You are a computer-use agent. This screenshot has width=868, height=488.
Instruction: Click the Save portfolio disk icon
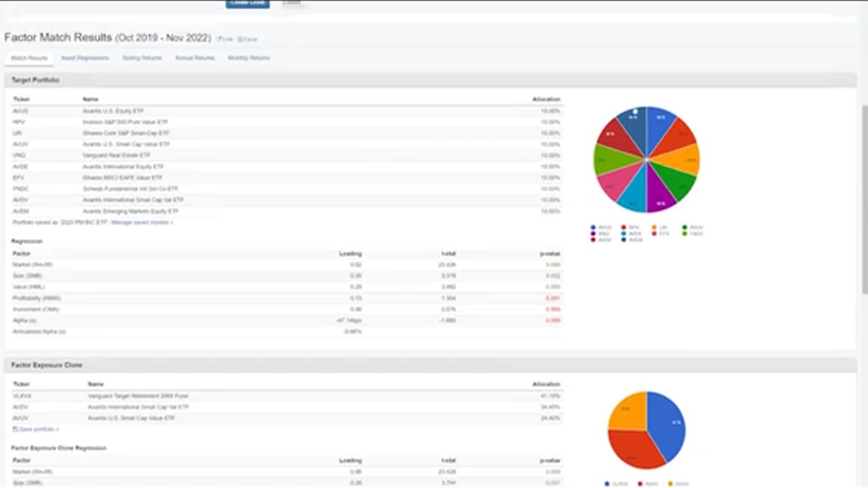click(x=16, y=429)
